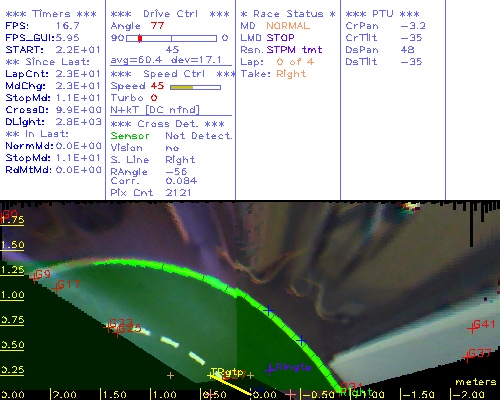Click the Take Right direction value

coord(291,74)
